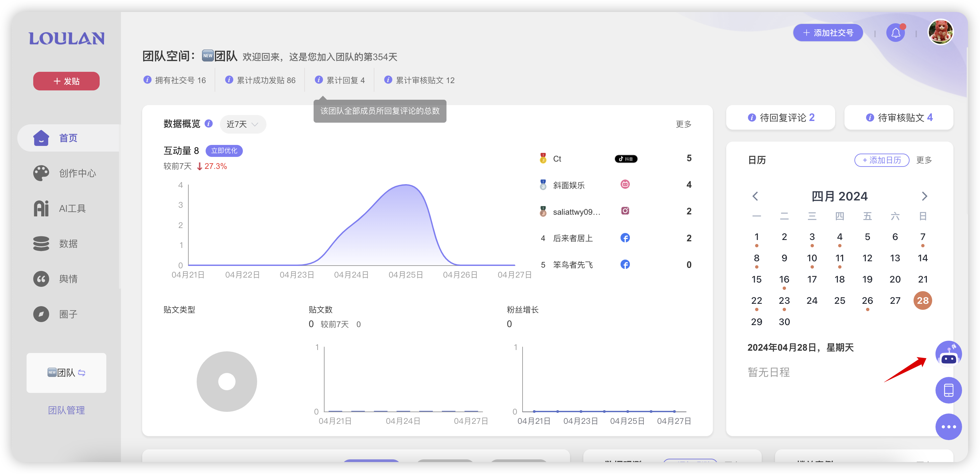Click the Douyin icon on Ct row
Screen dimensions: 980x474
point(626,159)
